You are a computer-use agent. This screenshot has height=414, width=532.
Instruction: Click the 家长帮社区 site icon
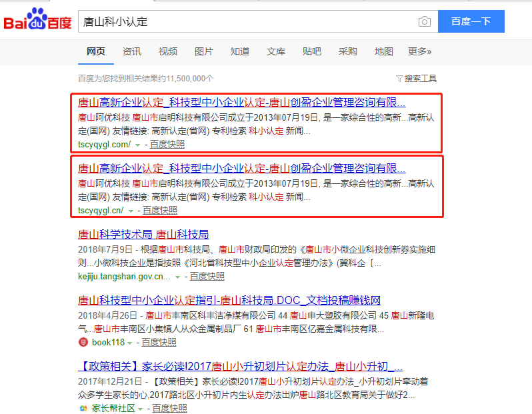pos(83,408)
